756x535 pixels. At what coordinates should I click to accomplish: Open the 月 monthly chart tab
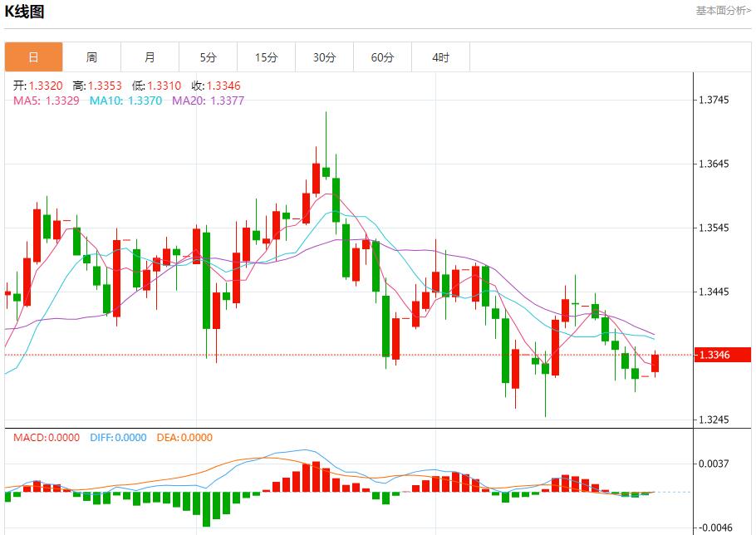[150, 56]
